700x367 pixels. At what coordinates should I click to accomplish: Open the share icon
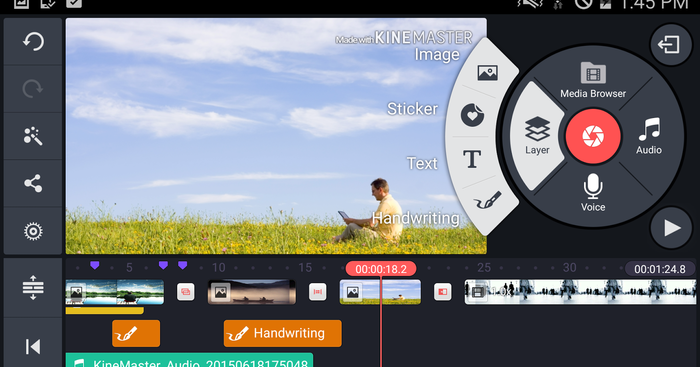pos(33,184)
